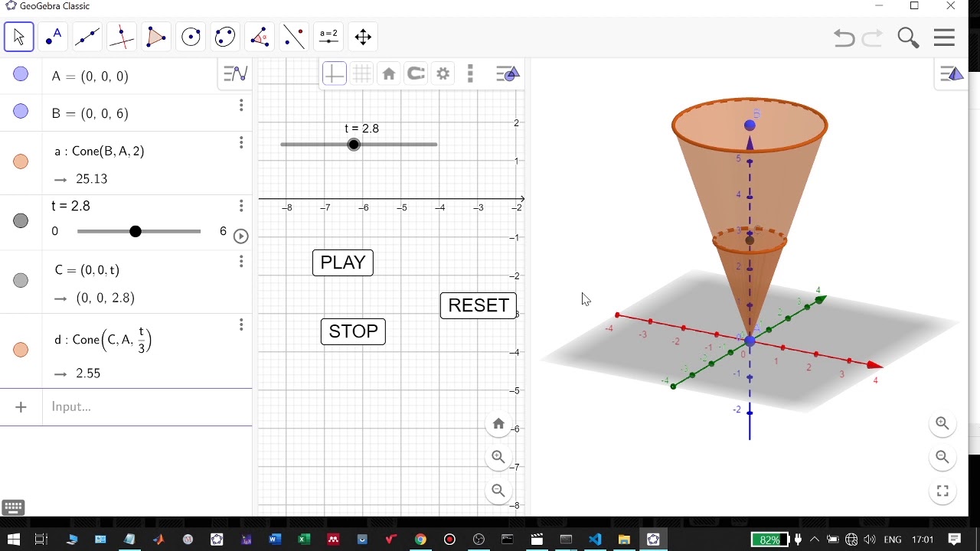The height and width of the screenshot is (551, 980).
Task: Open the virtual keyboard icon
Action: tap(14, 507)
